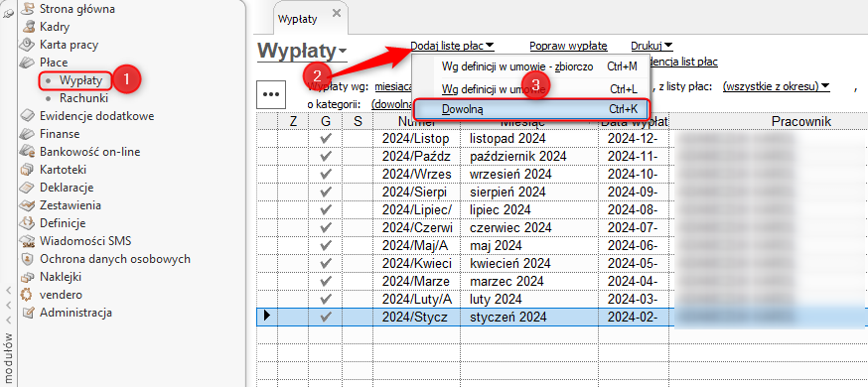Viewport: 868px width, 387px height.
Task: Click the Bankowość on-line icon
Action: click(x=27, y=152)
